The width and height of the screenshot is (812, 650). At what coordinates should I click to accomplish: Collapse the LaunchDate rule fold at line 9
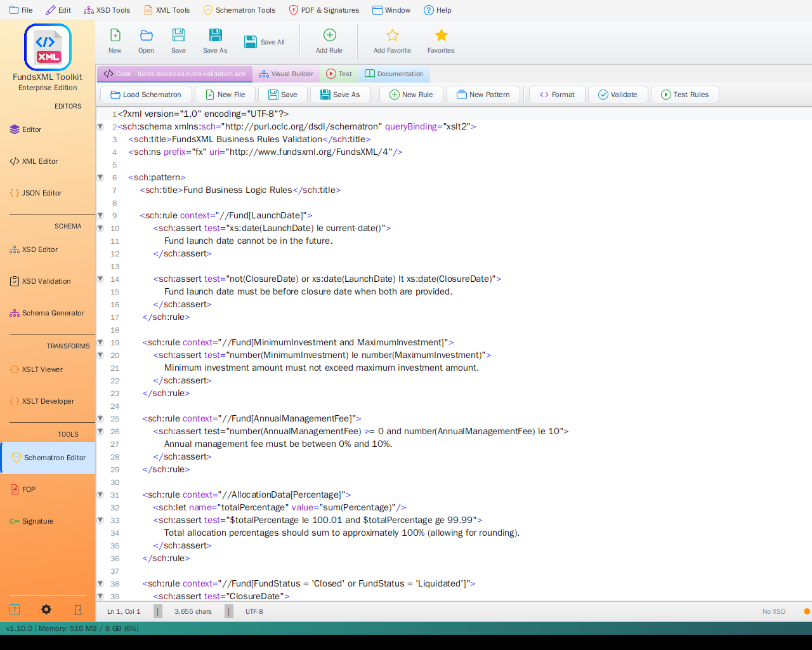point(100,215)
